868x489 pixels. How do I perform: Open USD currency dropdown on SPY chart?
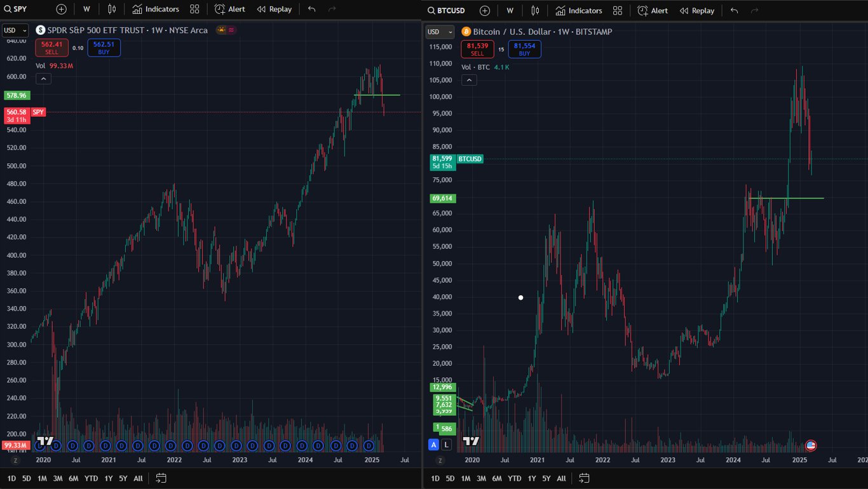click(15, 30)
